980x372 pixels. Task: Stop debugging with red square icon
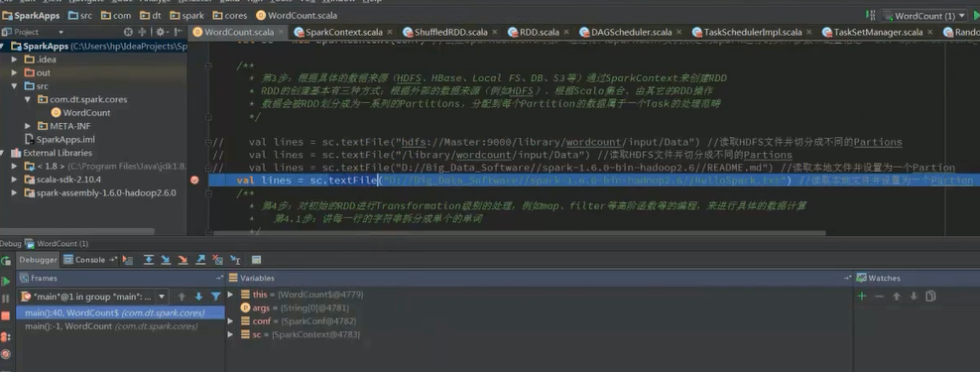[x=6, y=316]
